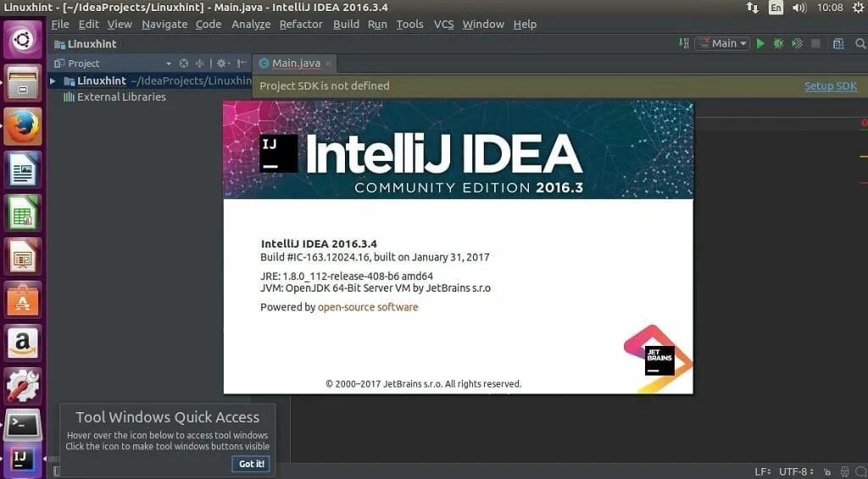Open the Run menu
The image size is (868, 479).
coord(377,25)
